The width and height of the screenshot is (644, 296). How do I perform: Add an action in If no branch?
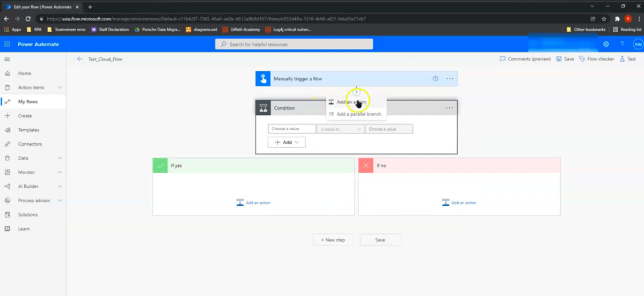459,203
